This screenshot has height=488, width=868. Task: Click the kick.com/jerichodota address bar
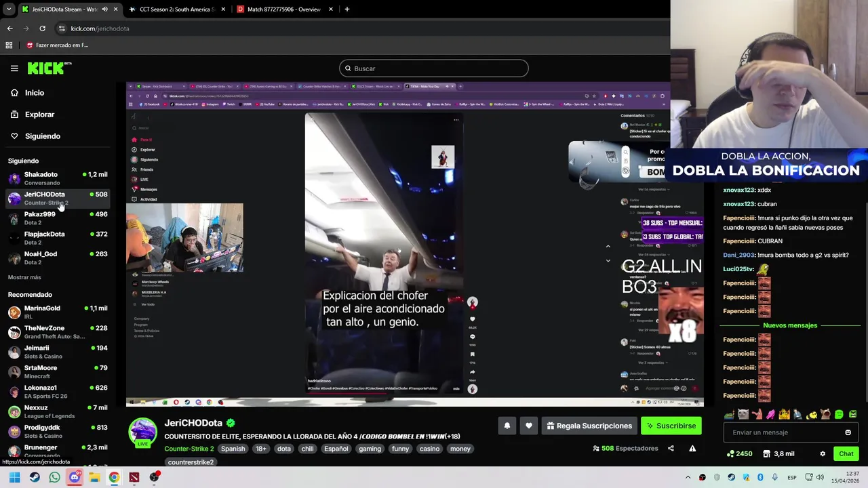(x=100, y=28)
